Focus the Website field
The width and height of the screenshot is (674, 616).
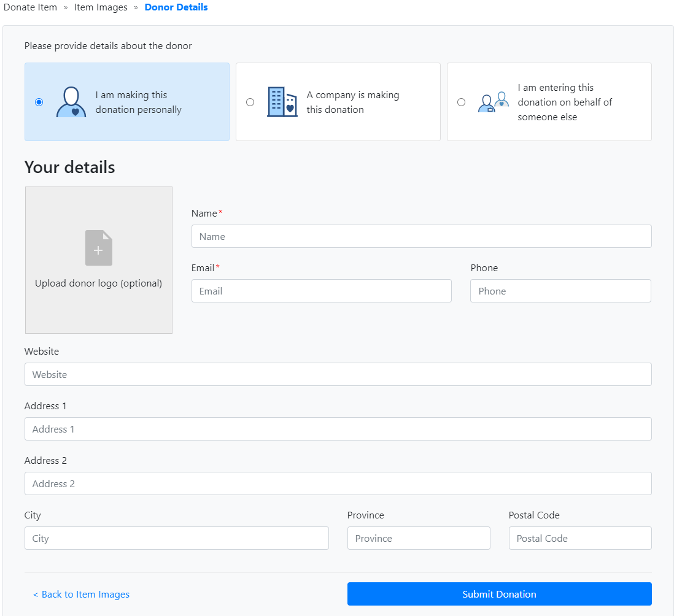click(338, 374)
